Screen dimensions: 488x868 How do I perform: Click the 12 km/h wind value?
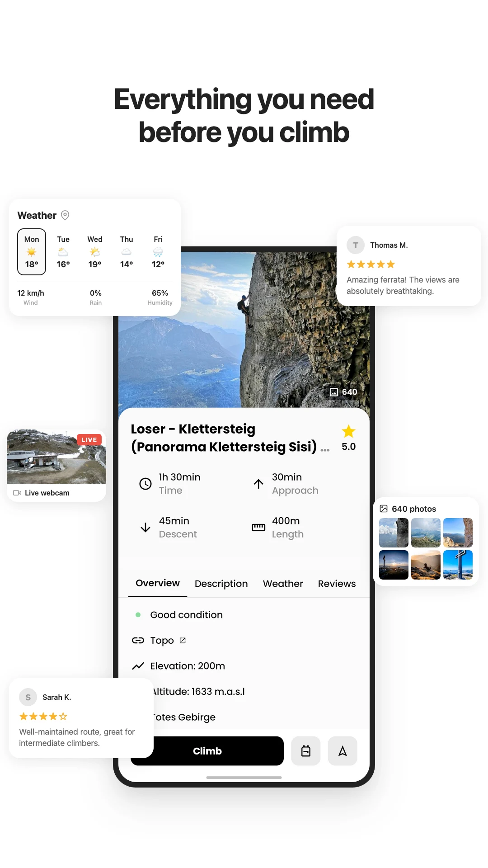[x=31, y=293]
